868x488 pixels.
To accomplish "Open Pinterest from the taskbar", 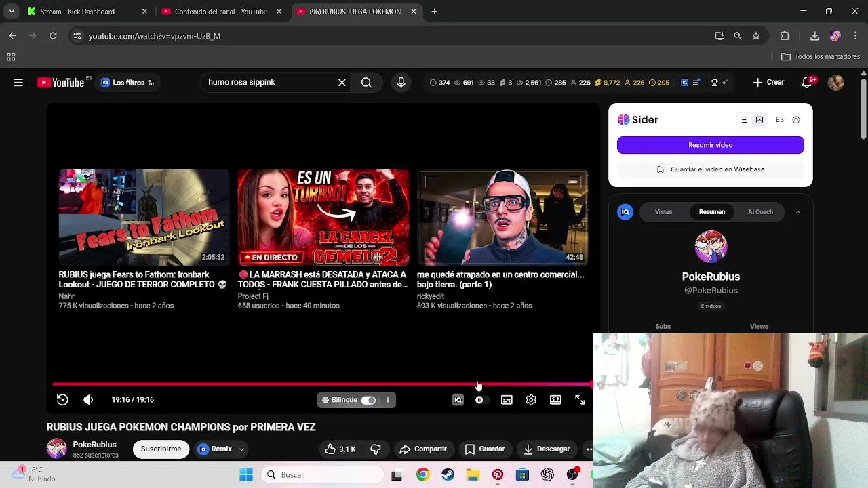I will coord(498,475).
